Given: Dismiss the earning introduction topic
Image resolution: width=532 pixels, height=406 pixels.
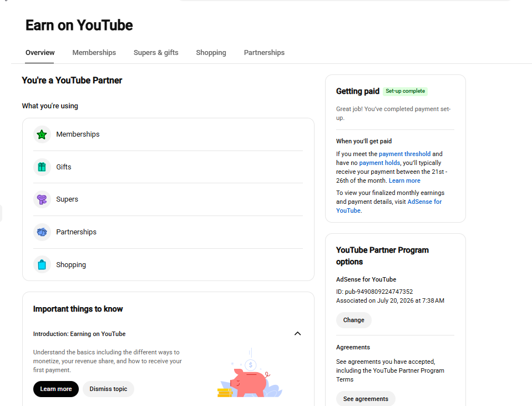Looking at the screenshot, I should 108,389.
